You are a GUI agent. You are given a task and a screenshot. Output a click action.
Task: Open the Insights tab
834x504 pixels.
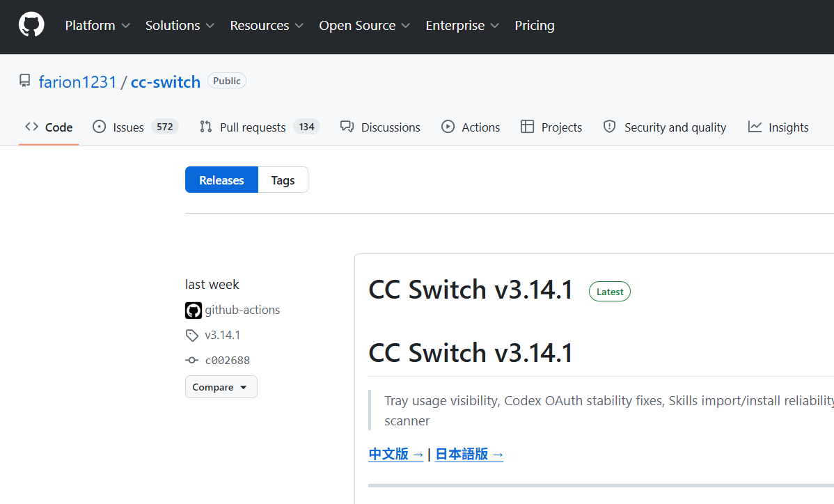[778, 127]
